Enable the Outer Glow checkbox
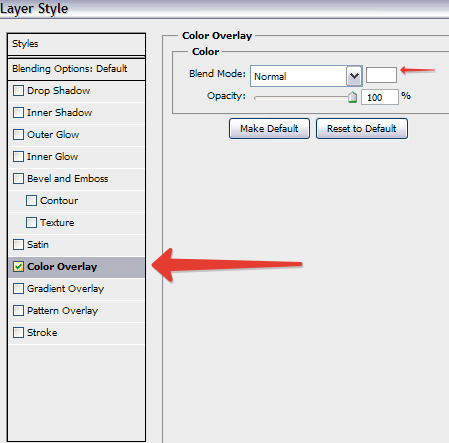The height and width of the screenshot is (443, 449). click(18, 135)
